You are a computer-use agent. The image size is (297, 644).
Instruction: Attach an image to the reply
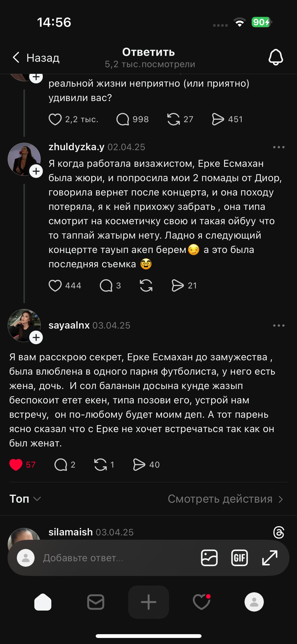[x=209, y=558]
